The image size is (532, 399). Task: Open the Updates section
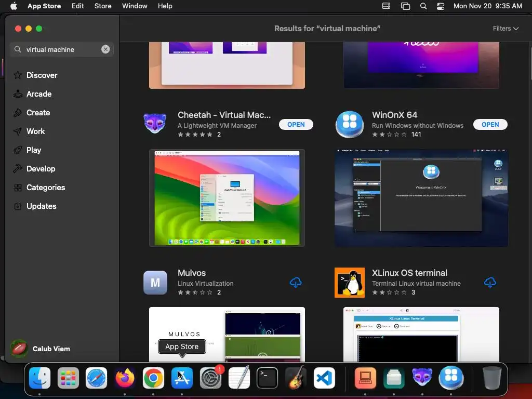(41, 206)
